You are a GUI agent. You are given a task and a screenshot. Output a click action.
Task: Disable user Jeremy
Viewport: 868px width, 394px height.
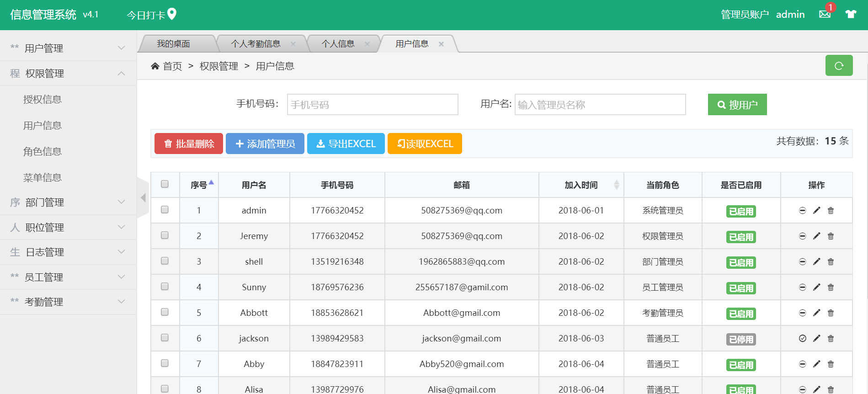802,236
